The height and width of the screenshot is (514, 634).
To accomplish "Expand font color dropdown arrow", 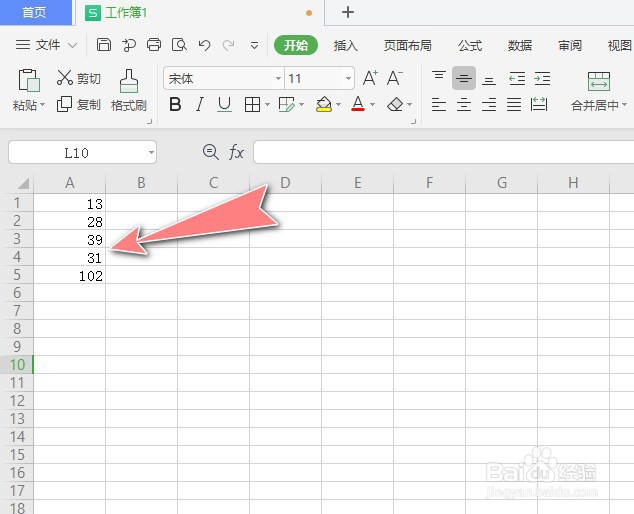I will coord(372,105).
